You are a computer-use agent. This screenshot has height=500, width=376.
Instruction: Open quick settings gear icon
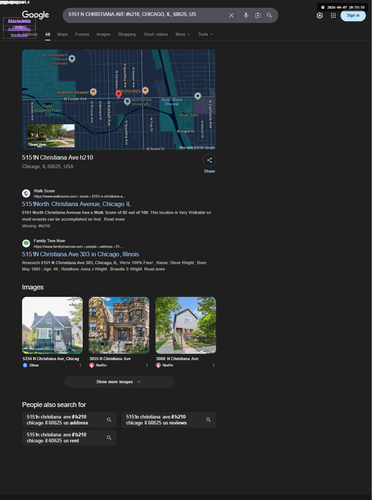click(x=320, y=16)
